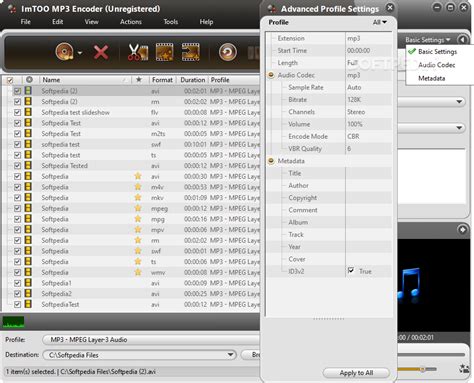Click the Convert round icon
The image size is (474, 383).
(228, 52)
